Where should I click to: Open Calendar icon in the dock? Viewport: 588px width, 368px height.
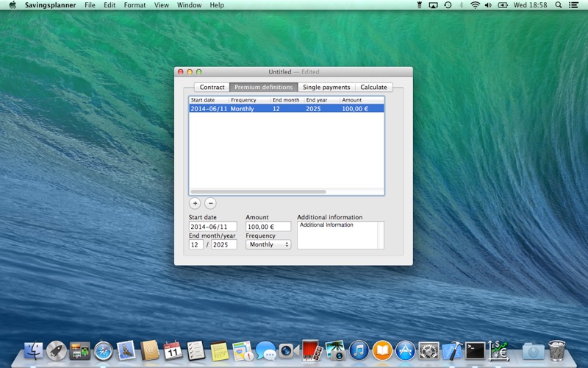(x=173, y=351)
